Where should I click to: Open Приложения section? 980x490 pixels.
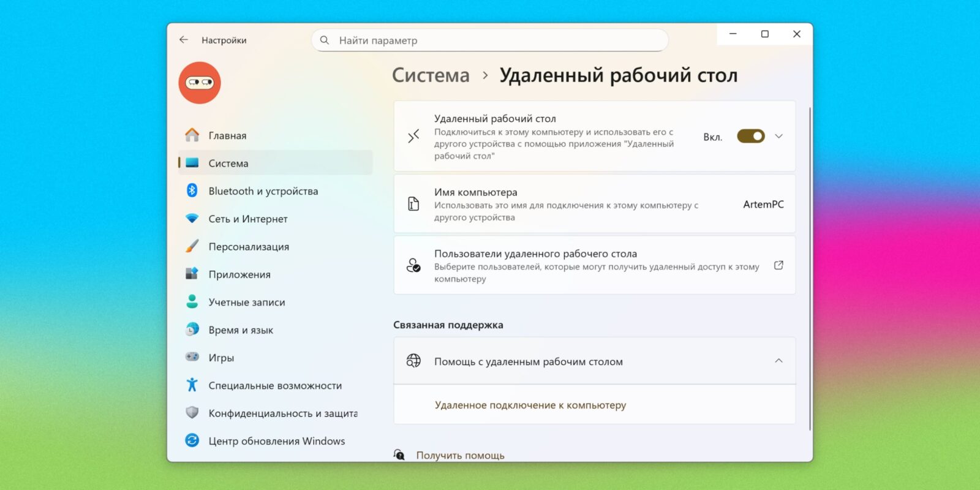point(275,274)
